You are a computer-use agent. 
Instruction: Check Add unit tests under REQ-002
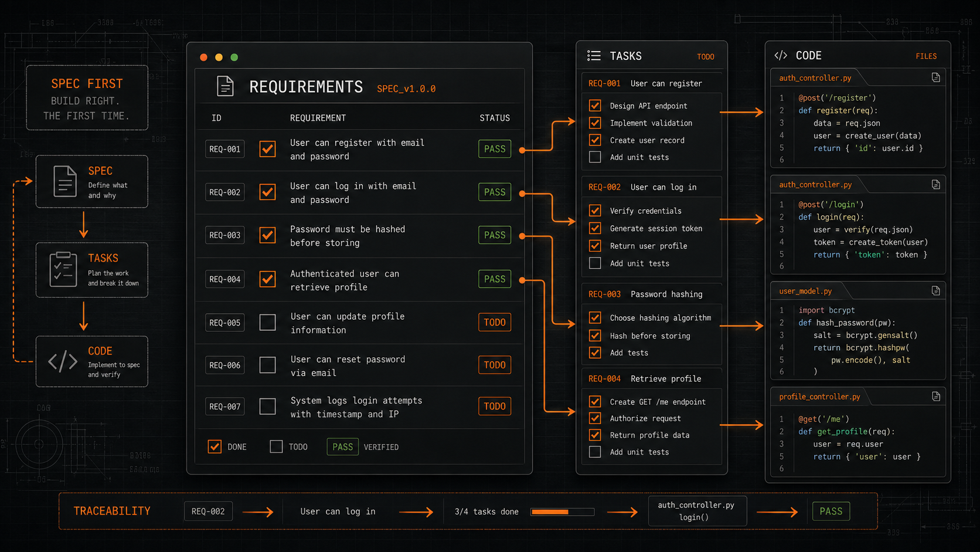point(595,263)
